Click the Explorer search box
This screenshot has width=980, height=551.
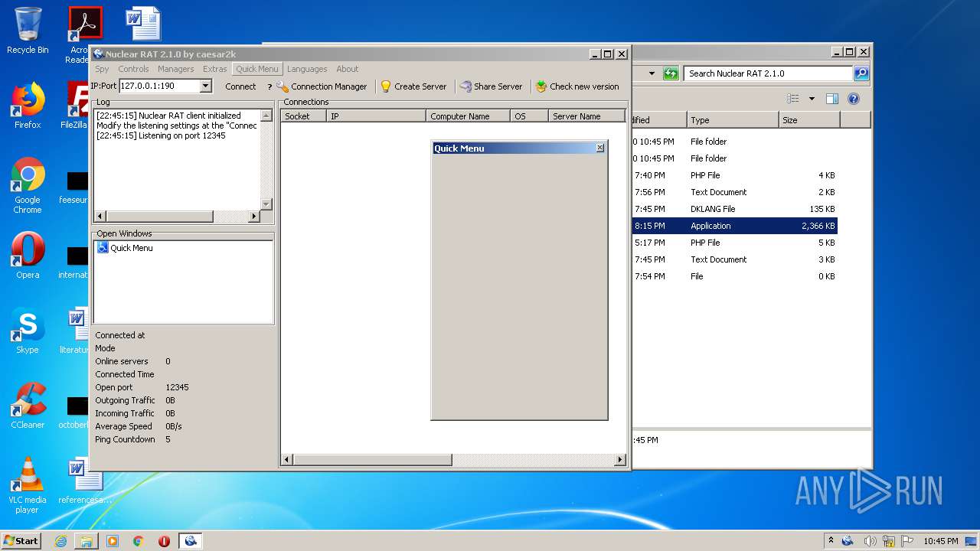768,73
